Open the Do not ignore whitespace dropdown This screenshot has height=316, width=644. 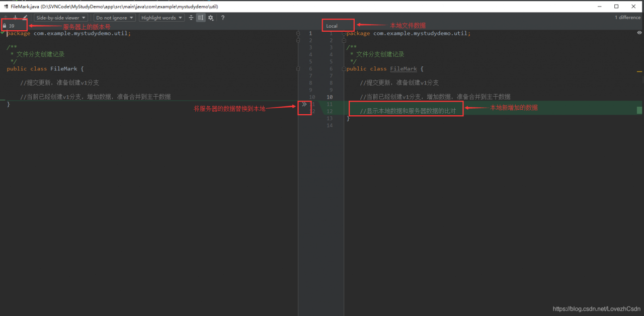click(x=114, y=18)
